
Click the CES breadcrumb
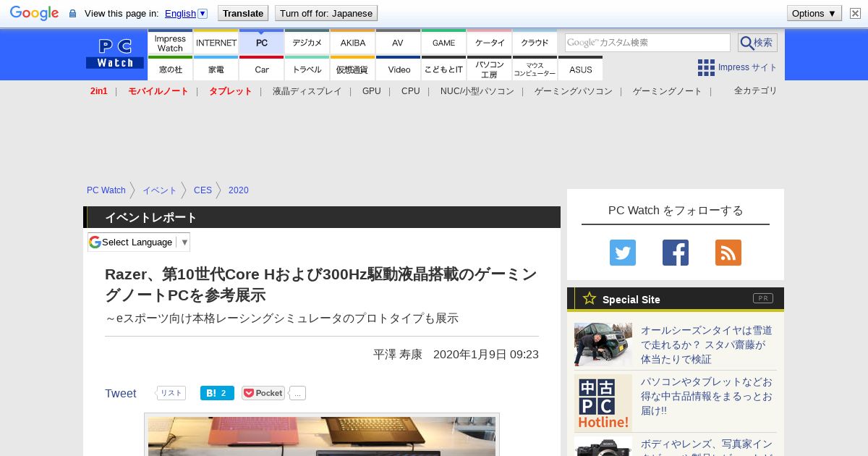(x=203, y=190)
